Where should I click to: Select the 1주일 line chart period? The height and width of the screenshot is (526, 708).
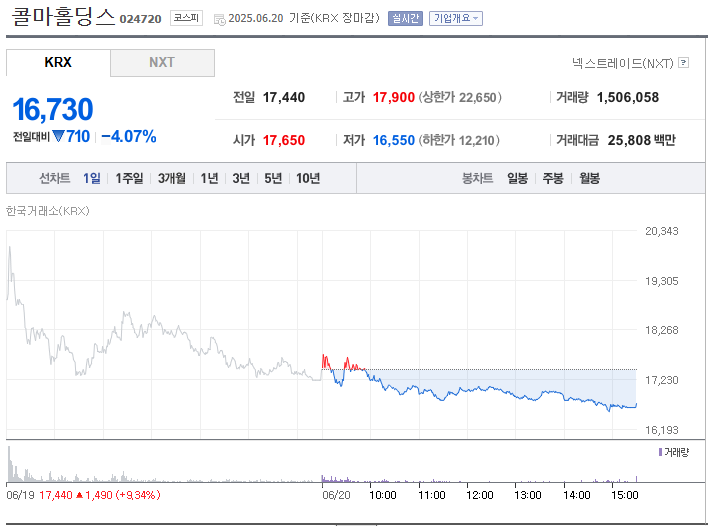click(129, 178)
